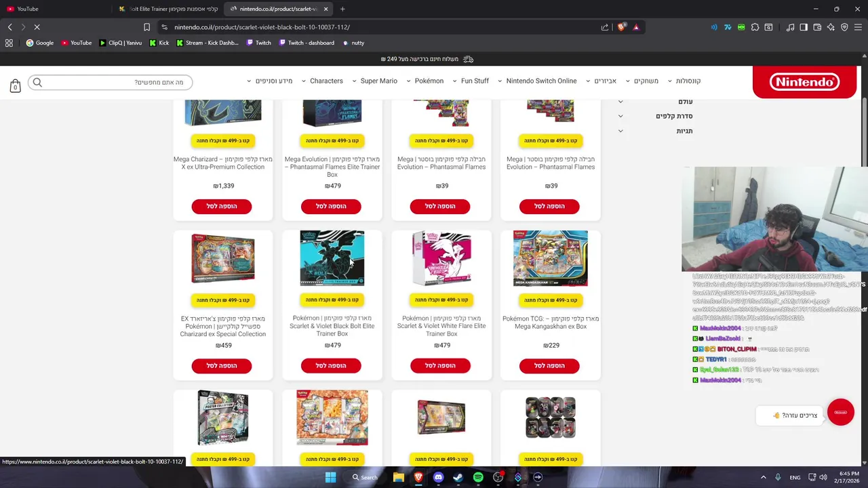Expand the עולם filter section
Screen dimensions: 868x488
click(x=656, y=102)
